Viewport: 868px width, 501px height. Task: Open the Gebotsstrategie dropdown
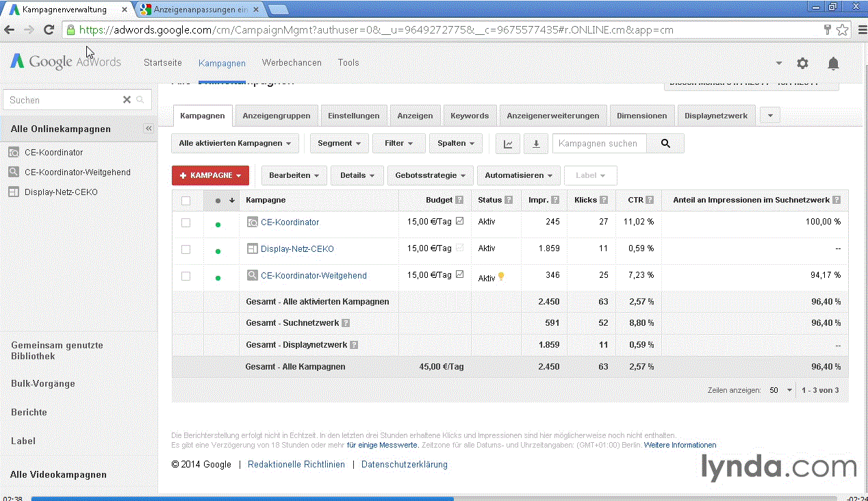pyautogui.click(x=430, y=176)
